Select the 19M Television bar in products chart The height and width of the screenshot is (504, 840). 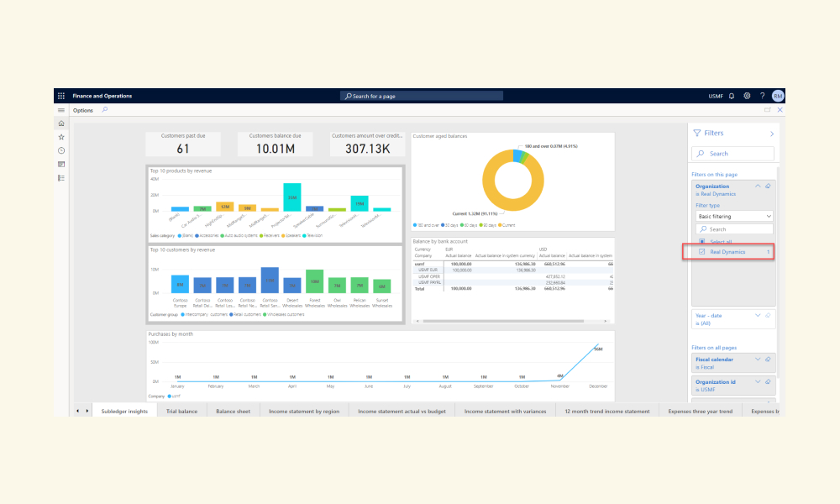360,203
